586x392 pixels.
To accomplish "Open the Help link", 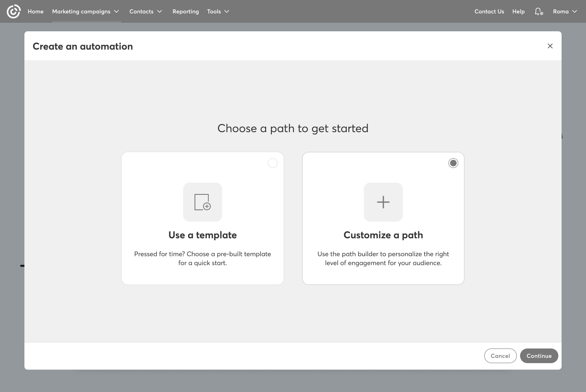I will coord(518,11).
